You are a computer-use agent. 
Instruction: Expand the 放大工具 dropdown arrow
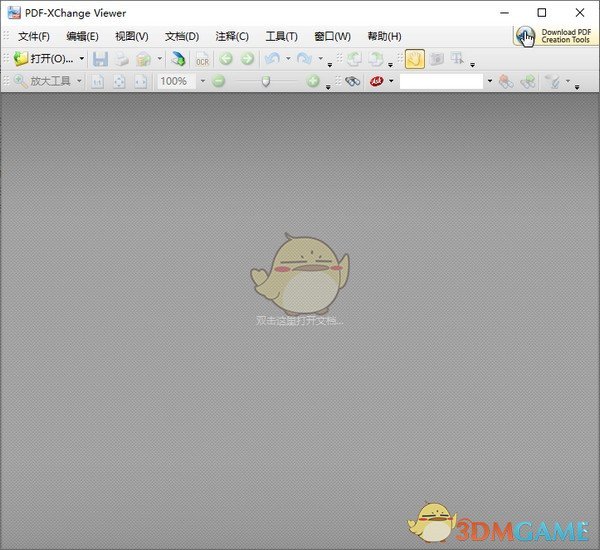tap(79, 81)
